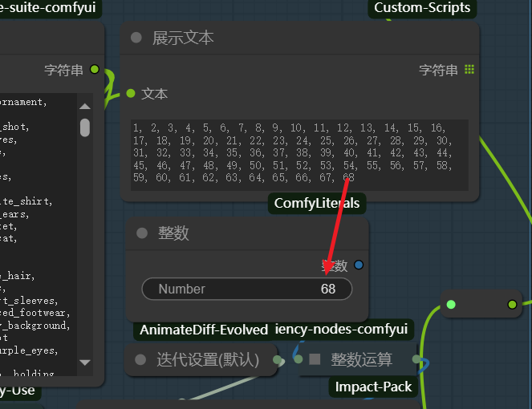Collapse the 展示文本 node via title dot
532x409 pixels.
tap(136, 38)
